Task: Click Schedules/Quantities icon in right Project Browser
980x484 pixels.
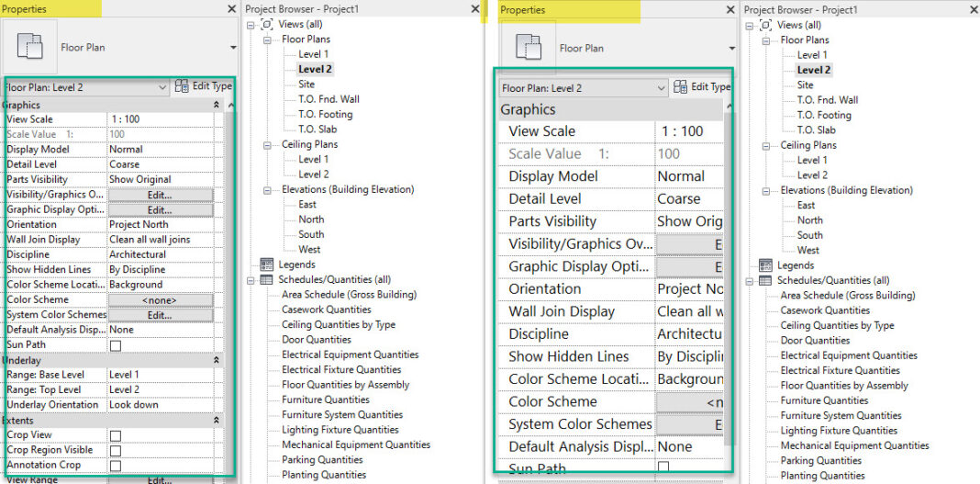Action: [x=766, y=280]
